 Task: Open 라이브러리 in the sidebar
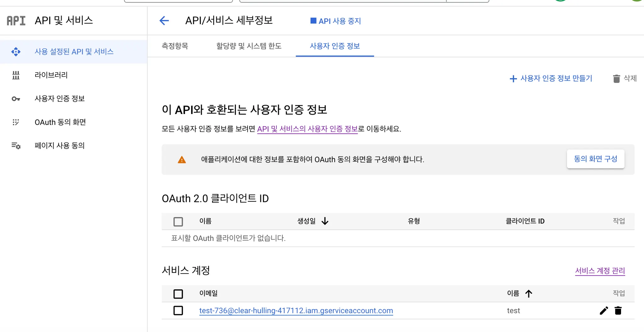74,75
